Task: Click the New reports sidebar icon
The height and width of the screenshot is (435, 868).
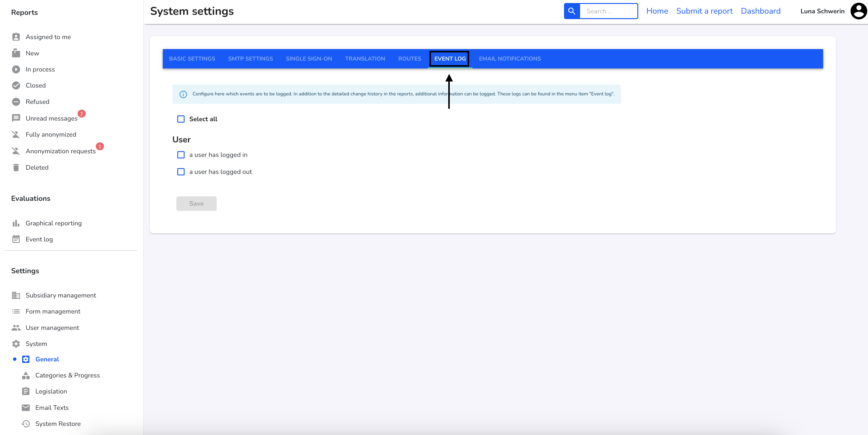Action: click(x=16, y=53)
